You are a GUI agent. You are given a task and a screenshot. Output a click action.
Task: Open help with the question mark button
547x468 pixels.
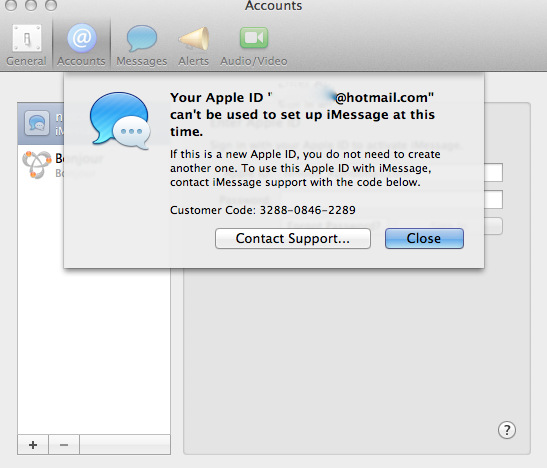point(507,430)
